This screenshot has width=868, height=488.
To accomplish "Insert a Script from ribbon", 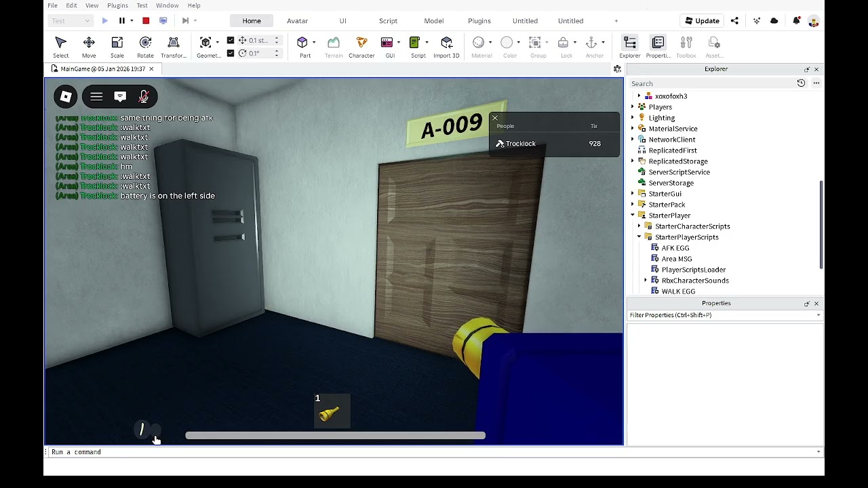I will coord(416,47).
